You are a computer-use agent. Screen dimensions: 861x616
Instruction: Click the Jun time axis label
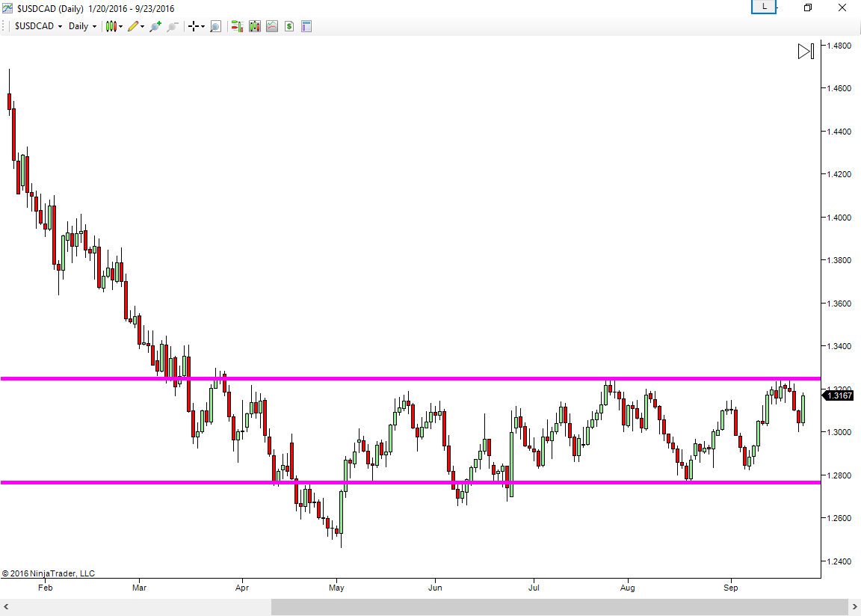[x=435, y=588]
